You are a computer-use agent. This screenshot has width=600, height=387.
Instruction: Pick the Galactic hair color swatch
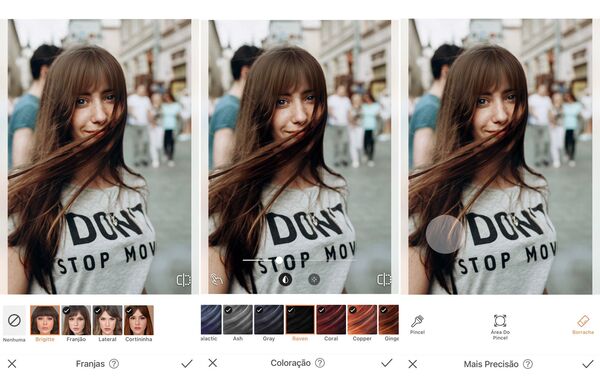tap(211, 320)
